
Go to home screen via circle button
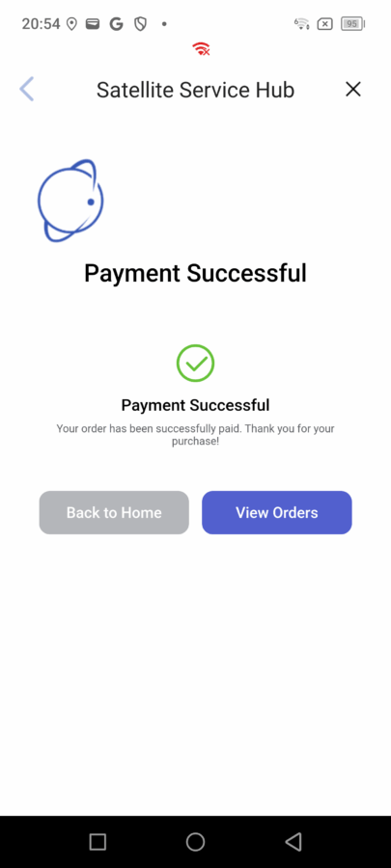(x=195, y=842)
